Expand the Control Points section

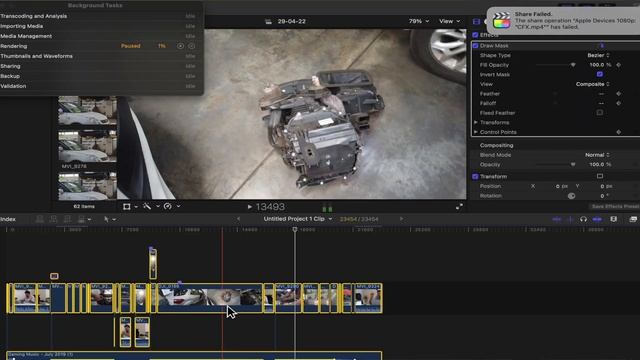click(476, 132)
